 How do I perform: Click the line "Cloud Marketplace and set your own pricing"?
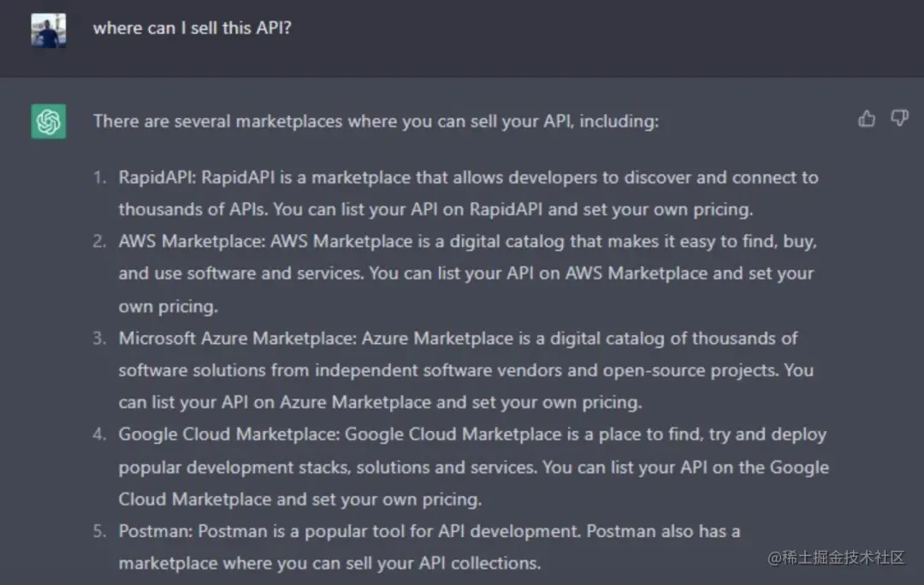click(300, 499)
